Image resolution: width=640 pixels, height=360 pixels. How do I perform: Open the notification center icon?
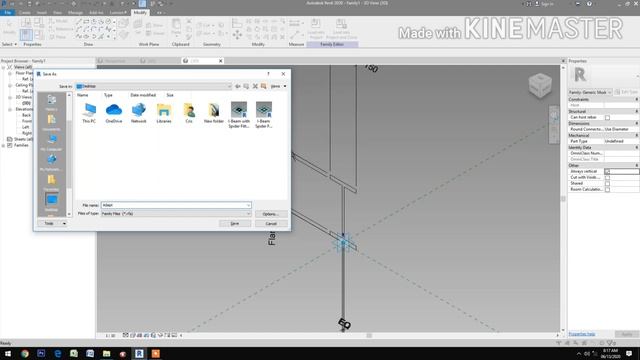pyautogui.click(x=629, y=353)
